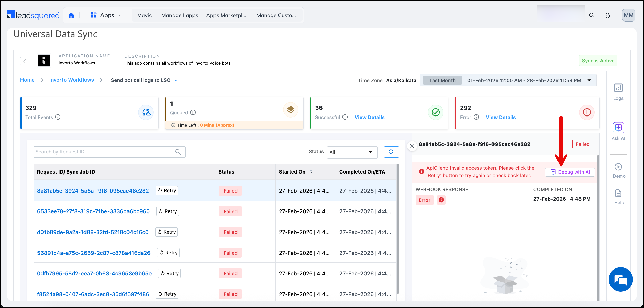This screenshot has width=644, height=308.
Task: Click the top search magnifier icon
Action: [591, 15]
